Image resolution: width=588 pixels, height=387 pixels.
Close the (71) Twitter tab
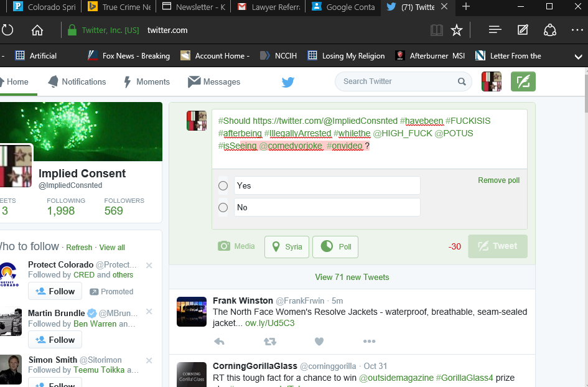444,6
